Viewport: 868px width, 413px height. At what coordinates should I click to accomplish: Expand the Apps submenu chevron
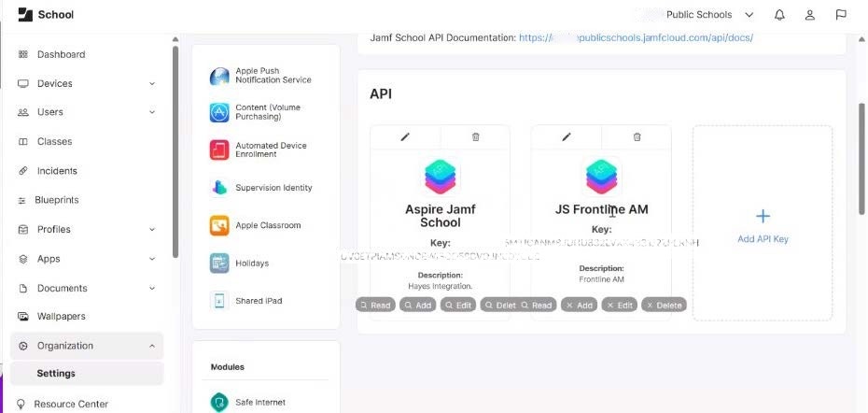[152, 259]
